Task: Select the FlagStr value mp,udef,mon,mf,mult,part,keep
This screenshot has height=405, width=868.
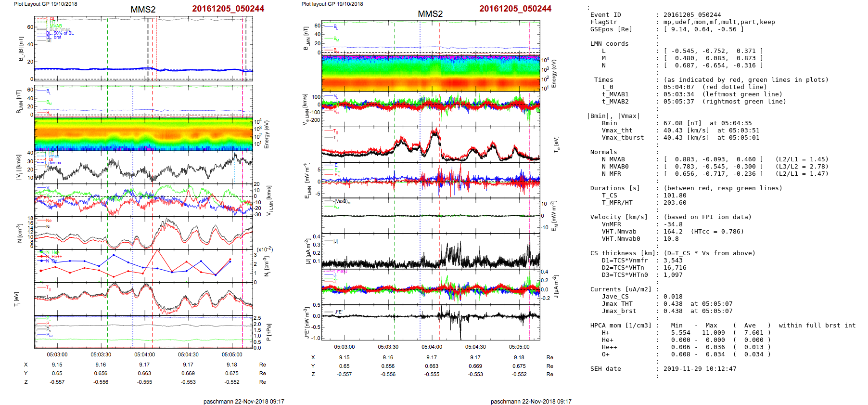Action: [x=719, y=22]
